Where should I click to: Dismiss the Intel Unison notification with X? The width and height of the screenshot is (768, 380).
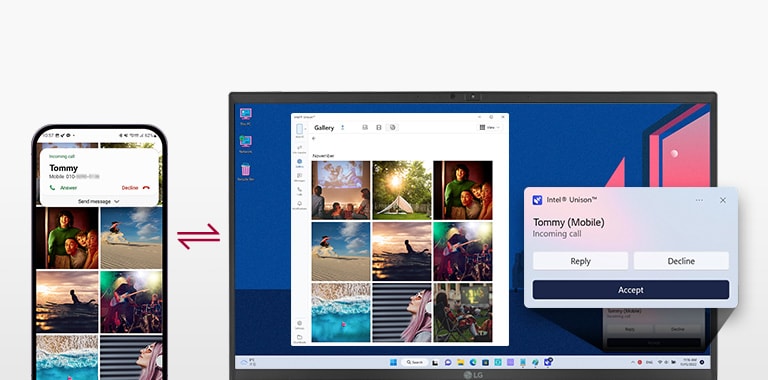click(x=722, y=200)
